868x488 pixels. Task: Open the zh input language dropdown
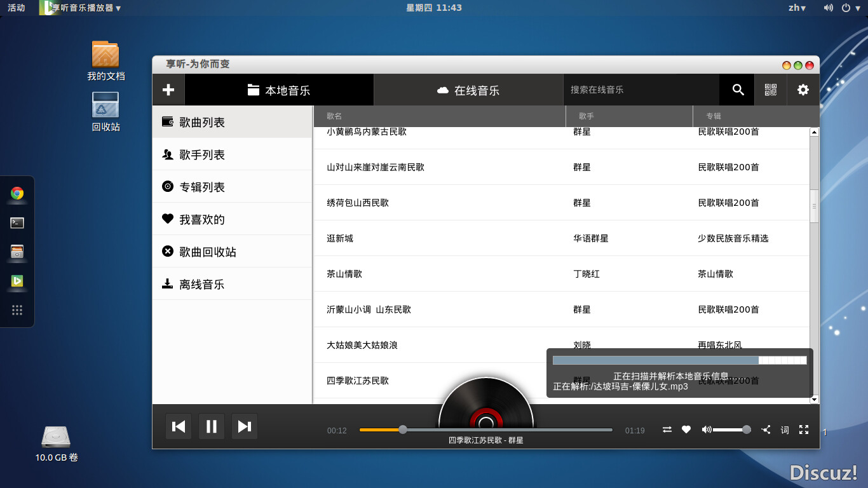coord(797,8)
